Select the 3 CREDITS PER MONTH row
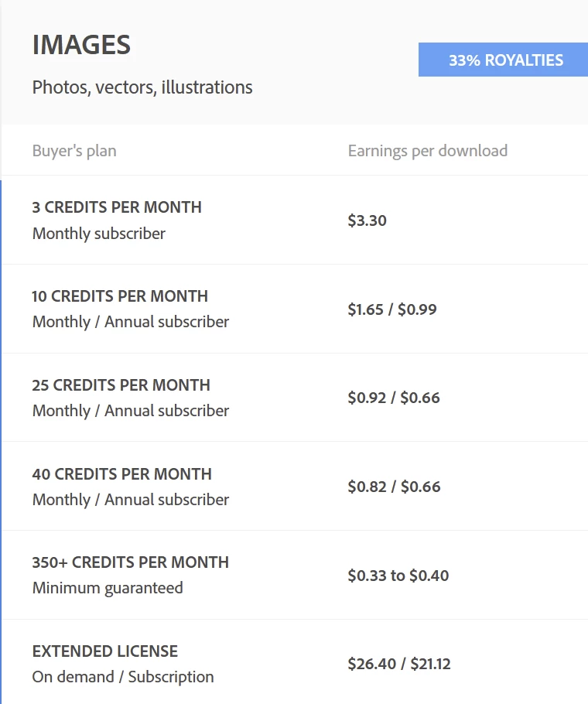 click(295, 220)
